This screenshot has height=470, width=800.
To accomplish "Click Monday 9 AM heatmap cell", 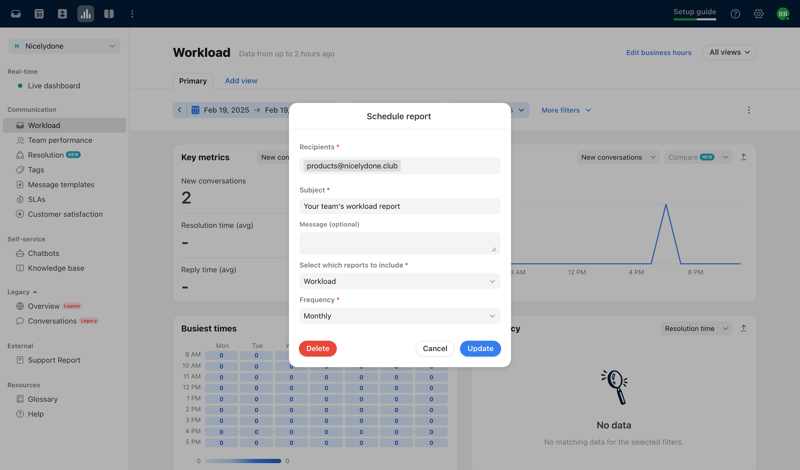I will click(x=221, y=355).
